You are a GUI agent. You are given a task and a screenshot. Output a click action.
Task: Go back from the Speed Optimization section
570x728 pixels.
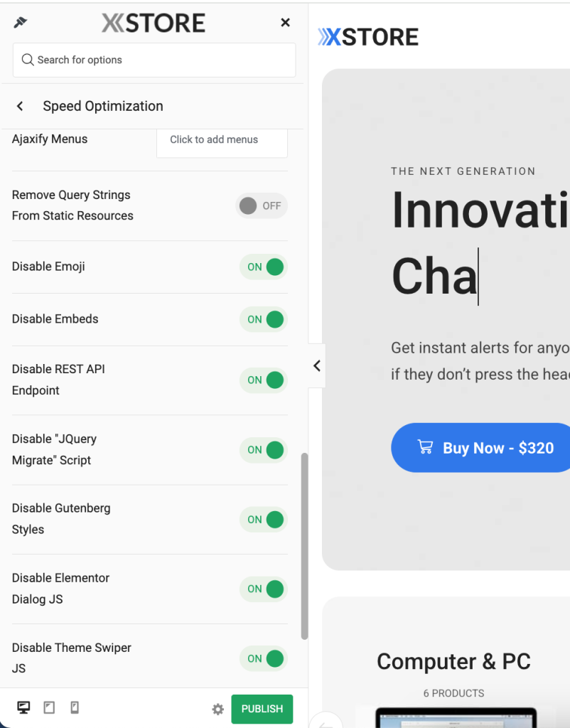pyautogui.click(x=20, y=106)
